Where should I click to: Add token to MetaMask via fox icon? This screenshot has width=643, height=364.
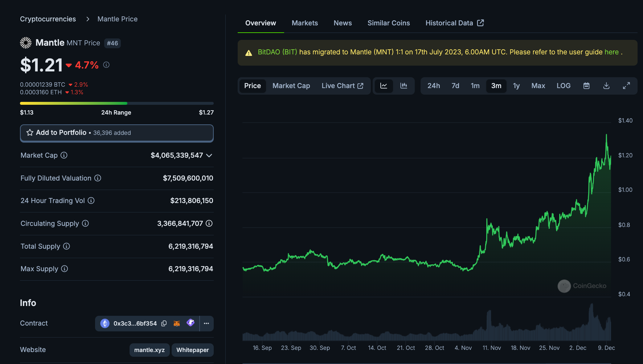pyautogui.click(x=177, y=323)
